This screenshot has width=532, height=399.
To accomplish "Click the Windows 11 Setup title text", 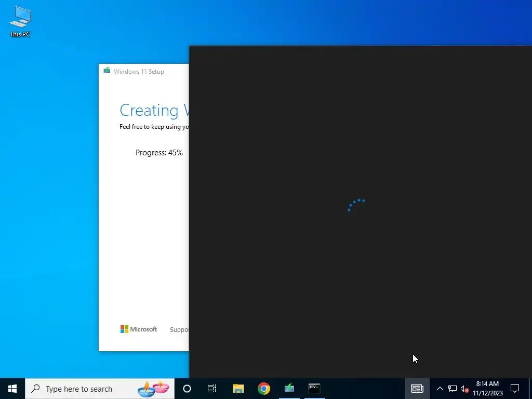I will click(139, 72).
